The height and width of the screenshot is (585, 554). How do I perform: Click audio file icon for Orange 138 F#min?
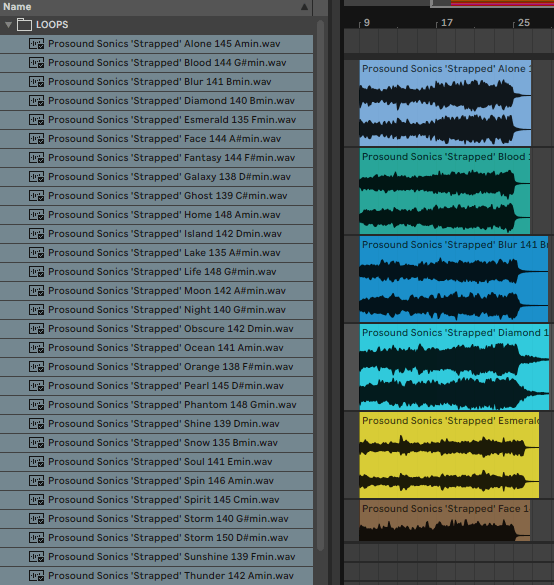[37, 367]
